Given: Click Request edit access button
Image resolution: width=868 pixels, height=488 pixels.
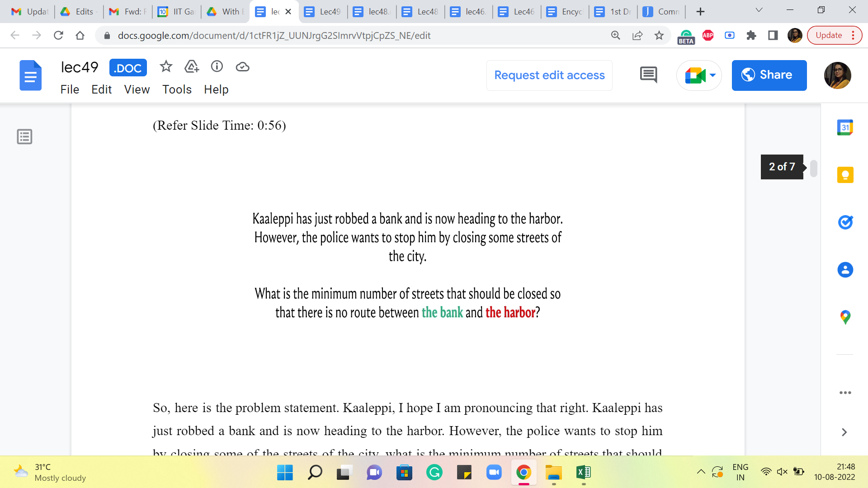Looking at the screenshot, I should (x=549, y=75).
